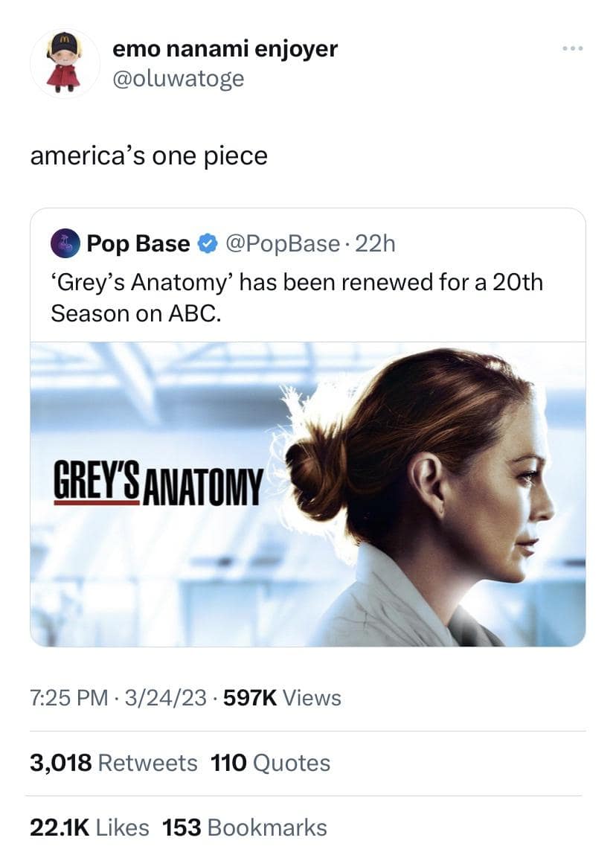Open the three-dot more options menu
Viewport: 616px width, 858px height.
(573, 50)
